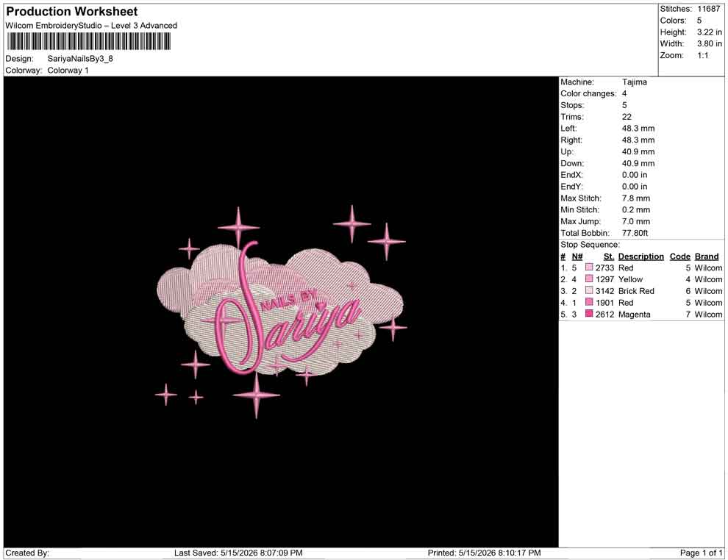Click 'Last Saved: 5/15/2026 8:07:09 PM' footer
The height and width of the screenshot is (560, 728).
click(238, 553)
